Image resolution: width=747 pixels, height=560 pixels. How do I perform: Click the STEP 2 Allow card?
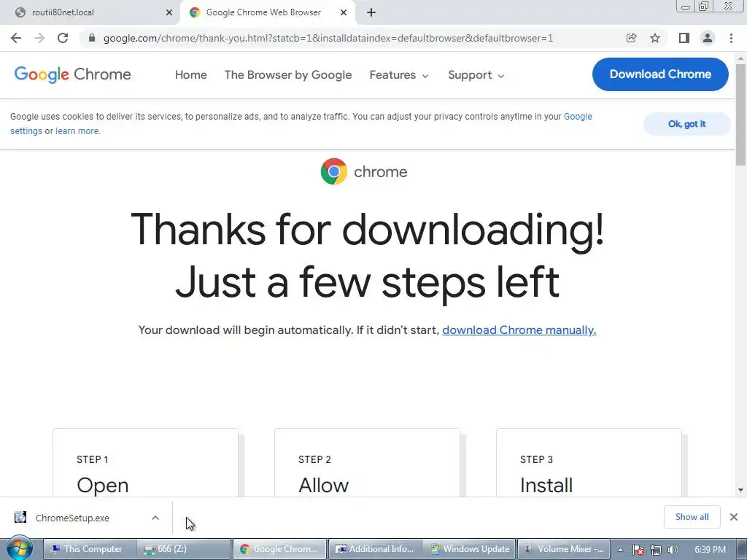coord(368,463)
